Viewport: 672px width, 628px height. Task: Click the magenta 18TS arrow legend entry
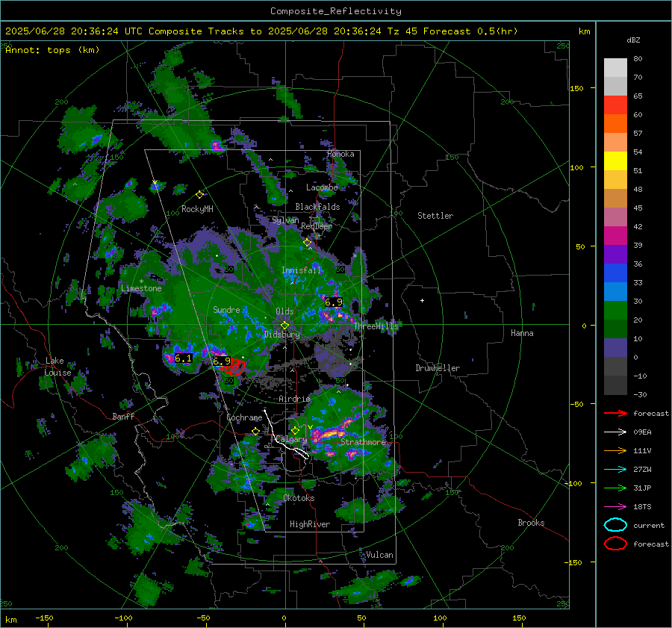tap(615, 507)
